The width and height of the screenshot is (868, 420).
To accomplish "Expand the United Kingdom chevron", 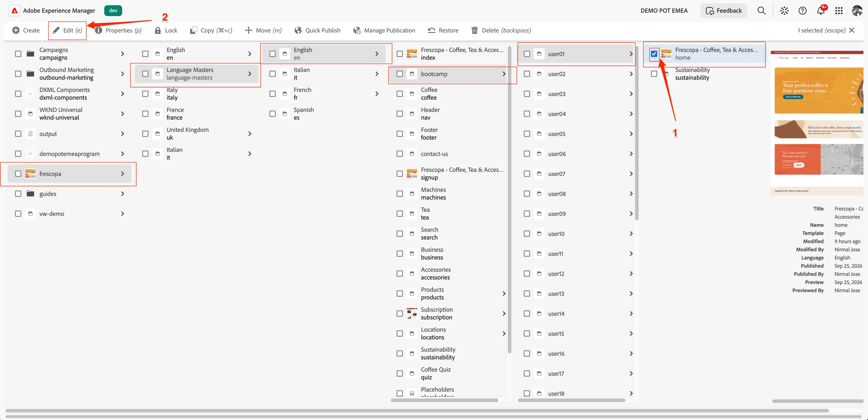I will click(x=250, y=134).
